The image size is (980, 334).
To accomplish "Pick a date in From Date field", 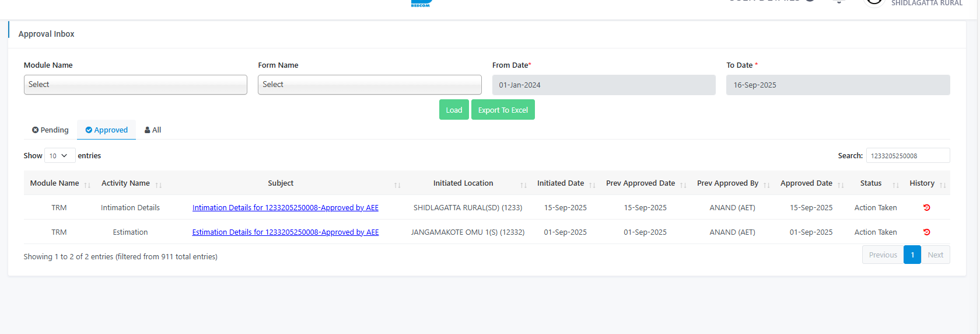I will tap(604, 85).
